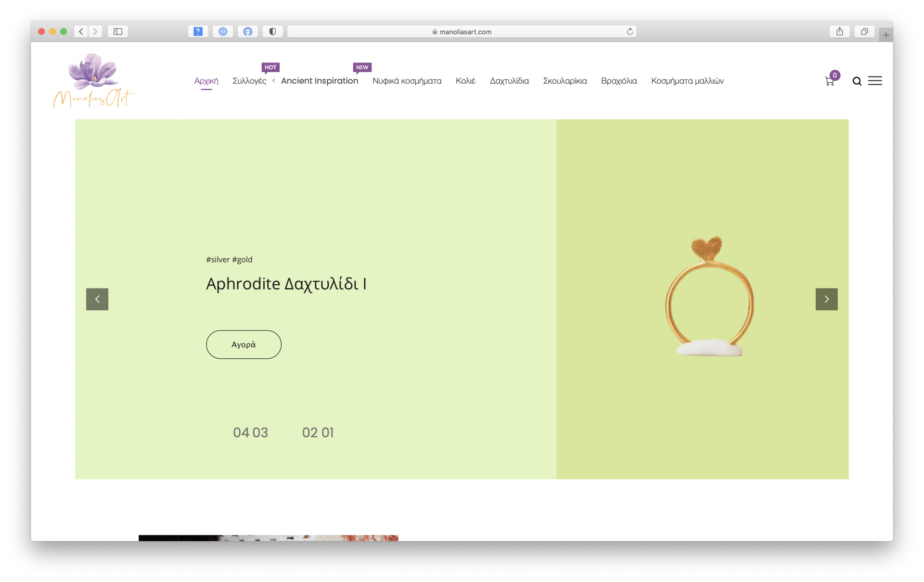The width and height of the screenshot is (924, 582).
Task: Go to previous slide arrow
Action: [97, 299]
